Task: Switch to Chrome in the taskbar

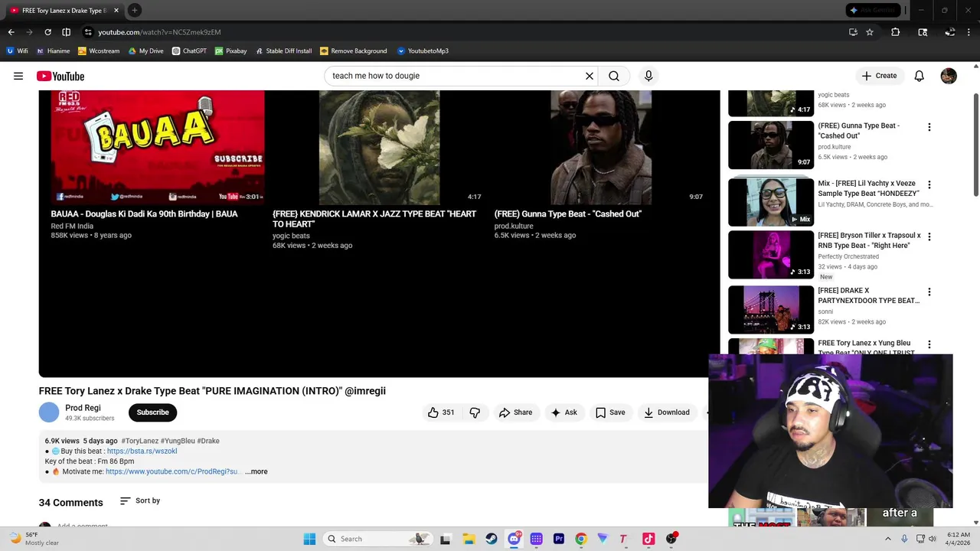Action: point(581,539)
